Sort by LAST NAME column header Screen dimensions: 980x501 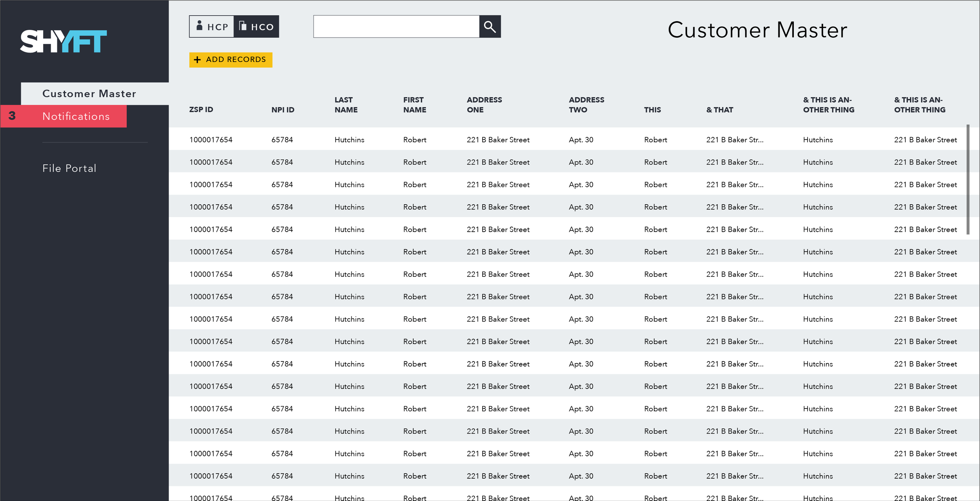tap(346, 105)
